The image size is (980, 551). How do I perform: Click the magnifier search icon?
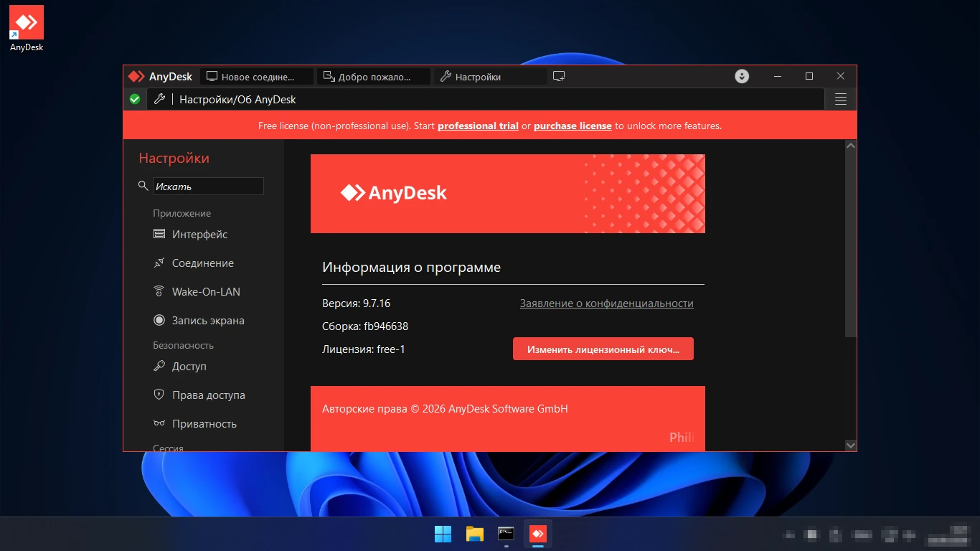(x=143, y=186)
